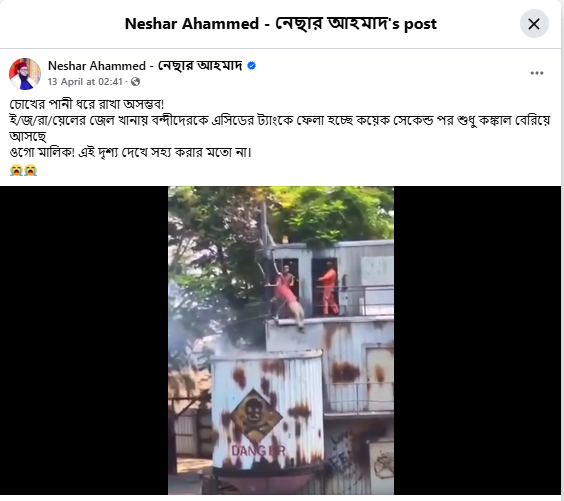The image size is (564, 501).
Task: Open the three-dot post options menu
Action: 536,73
